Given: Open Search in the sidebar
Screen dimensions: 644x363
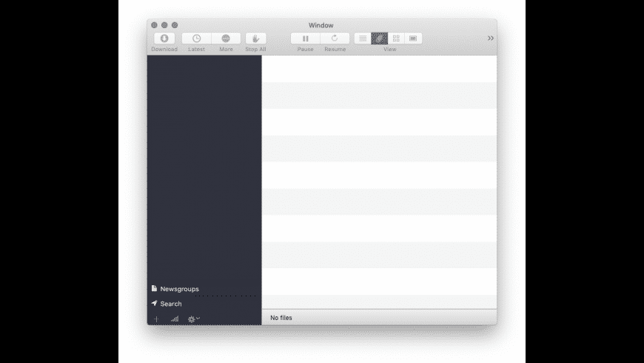Looking at the screenshot, I should 171,304.
